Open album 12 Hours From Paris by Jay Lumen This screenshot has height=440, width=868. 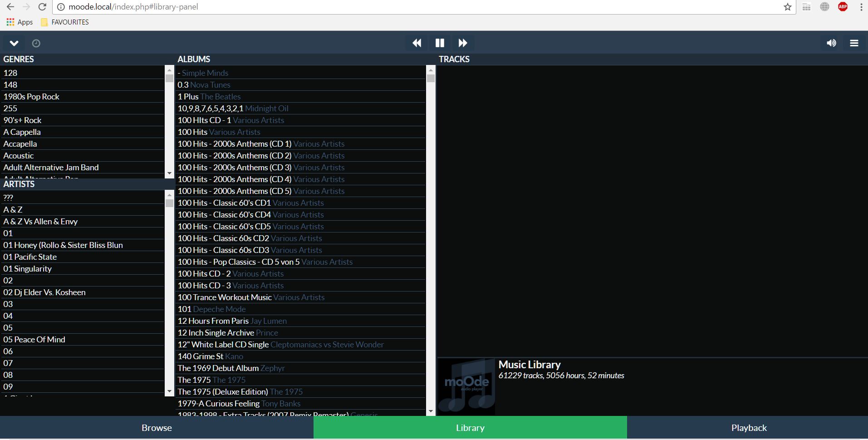coord(300,321)
